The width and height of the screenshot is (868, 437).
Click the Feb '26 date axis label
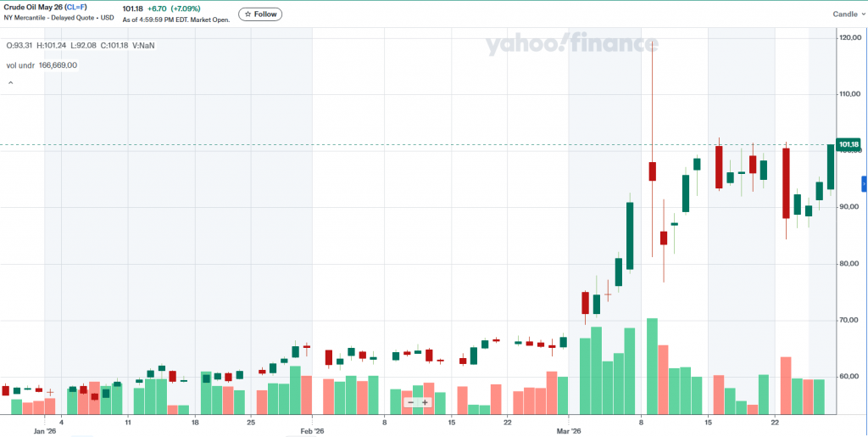coord(312,431)
